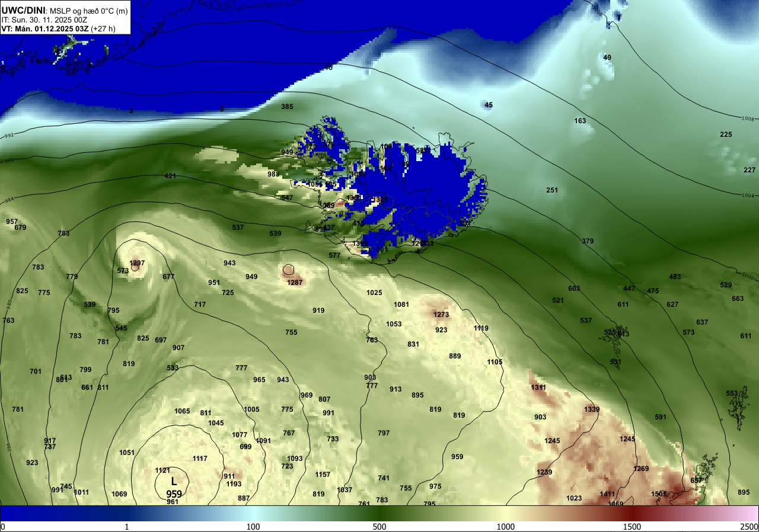759x532 pixels.
Task: Click the map value 603
Action: pos(574,289)
